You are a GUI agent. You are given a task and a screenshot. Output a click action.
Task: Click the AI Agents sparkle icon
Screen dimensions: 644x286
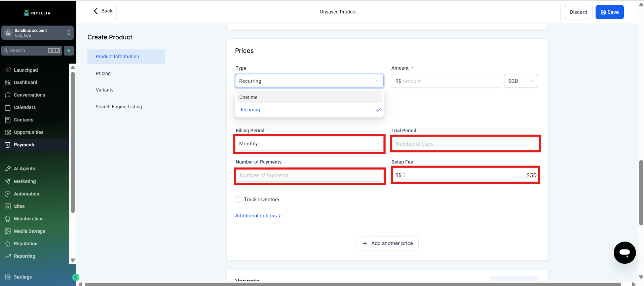pyautogui.click(x=8, y=169)
